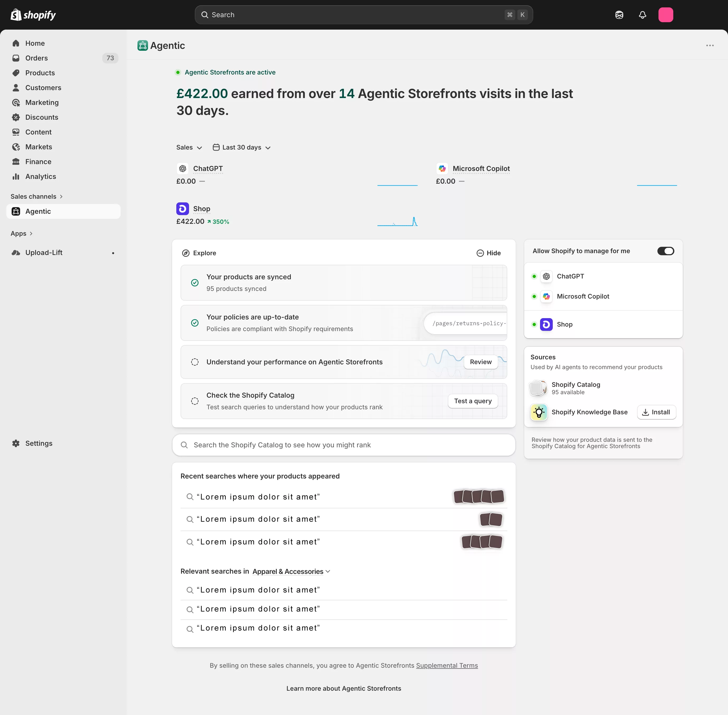The width and height of the screenshot is (728, 715).
Task: Expand Apps section in the sidebar
Action: [21, 234]
